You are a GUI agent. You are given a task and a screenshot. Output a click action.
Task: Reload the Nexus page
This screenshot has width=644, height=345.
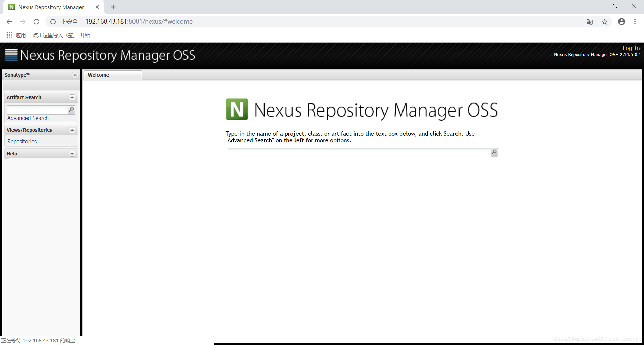(36, 22)
